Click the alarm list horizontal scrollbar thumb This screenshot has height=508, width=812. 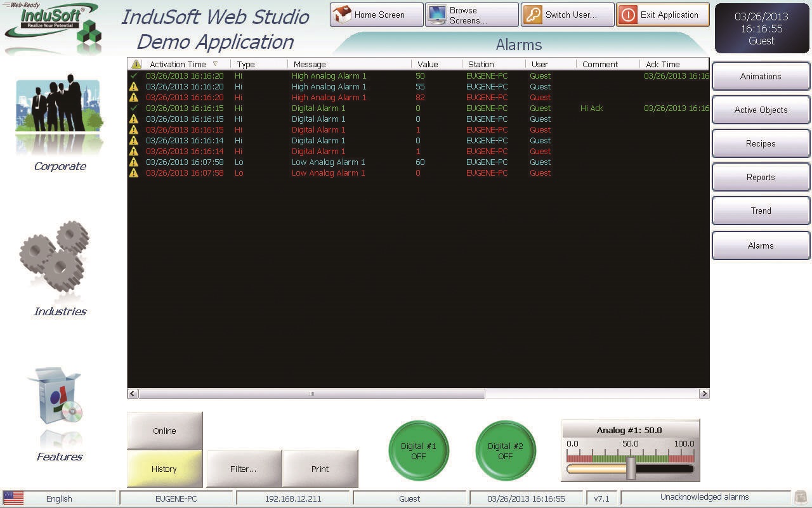click(x=311, y=394)
